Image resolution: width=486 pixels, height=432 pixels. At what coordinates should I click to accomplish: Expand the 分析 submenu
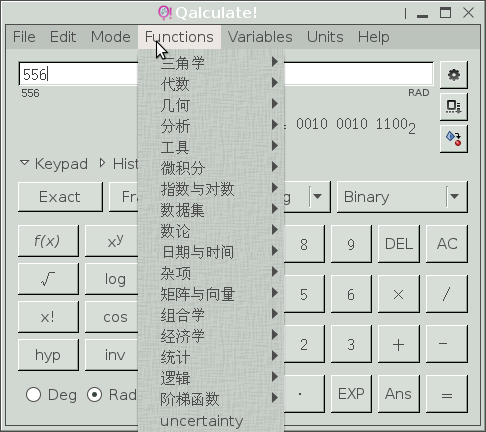211,126
